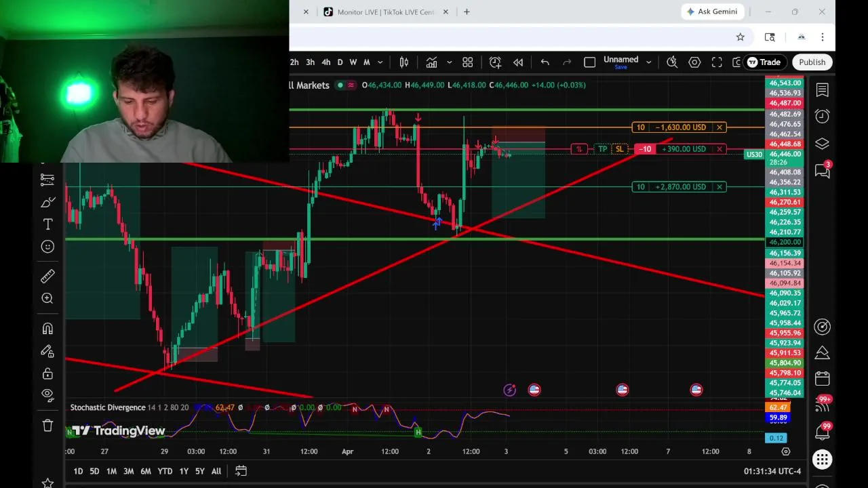
Task: Open the emoji and icons tool
Action: tap(47, 247)
